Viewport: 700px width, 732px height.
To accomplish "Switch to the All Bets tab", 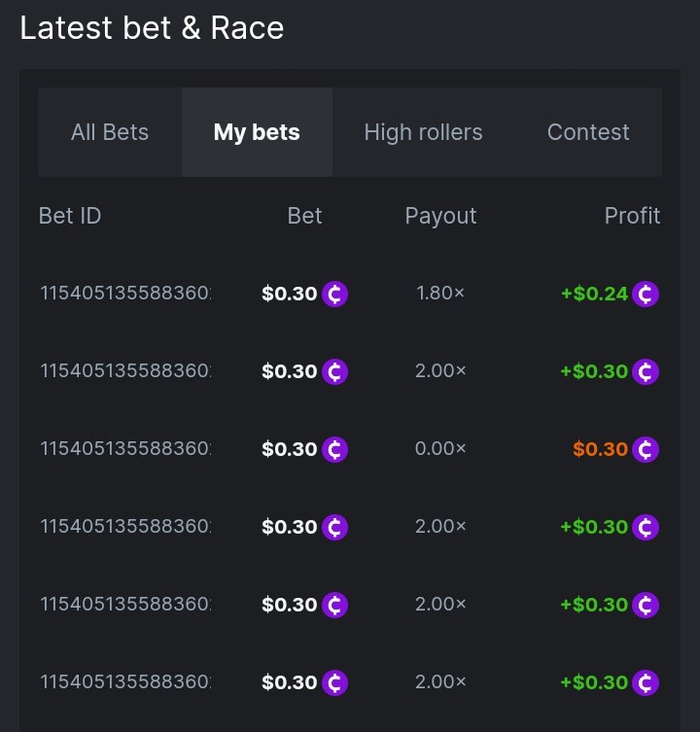I will click(x=110, y=132).
